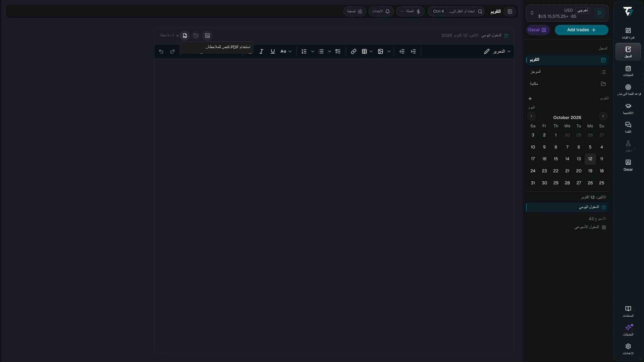Undo the last edit in the editor
The image size is (644, 362).
161,52
